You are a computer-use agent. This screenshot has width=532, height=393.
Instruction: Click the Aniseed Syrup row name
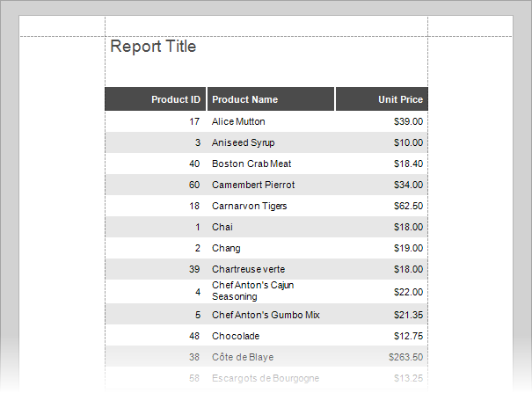(243, 142)
